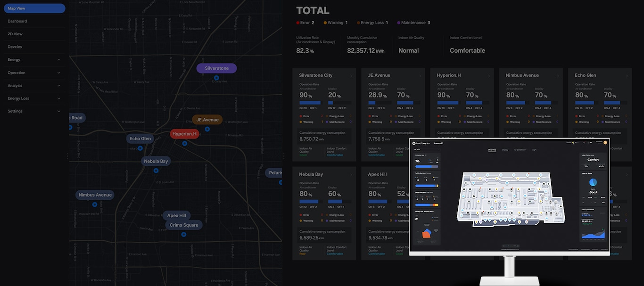Select the map pin under Nebula Bay
This screenshot has width=644, height=286.
coord(156,171)
